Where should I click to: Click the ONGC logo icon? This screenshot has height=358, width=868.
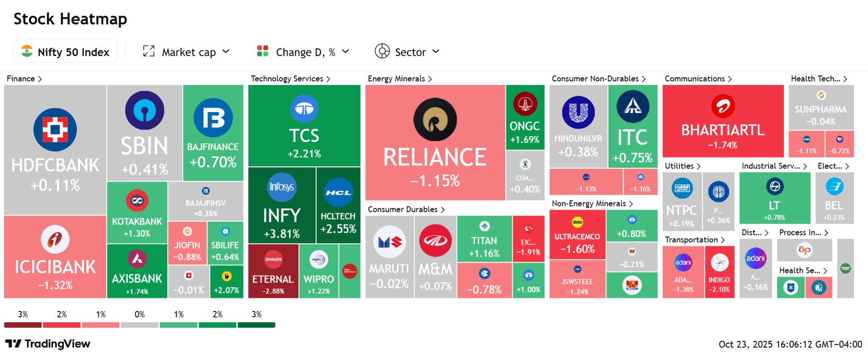click(525, 104)
